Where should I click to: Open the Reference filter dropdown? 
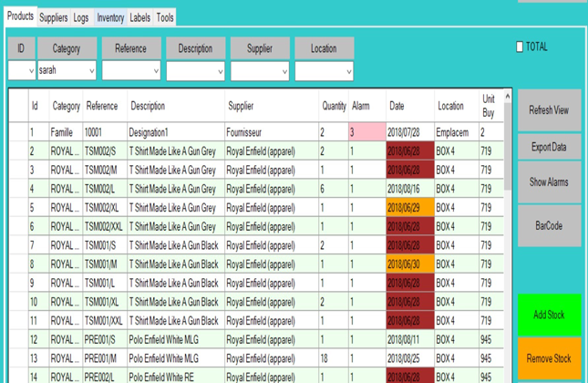[131, 71]
